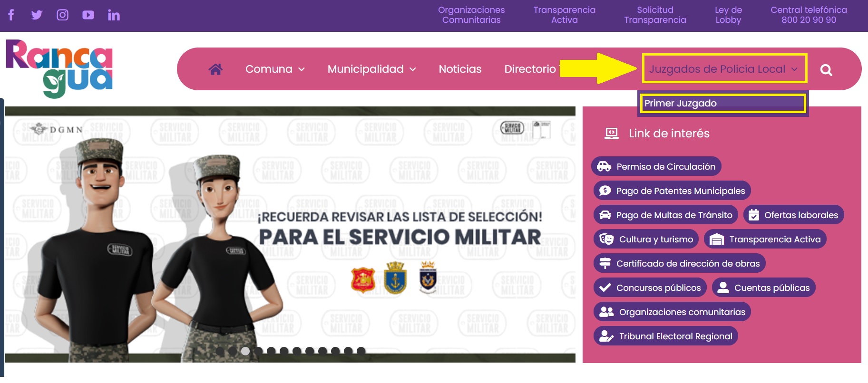Open Solicitud Transparencia link
Screen dimensions: 868x383
click(655, 15)
